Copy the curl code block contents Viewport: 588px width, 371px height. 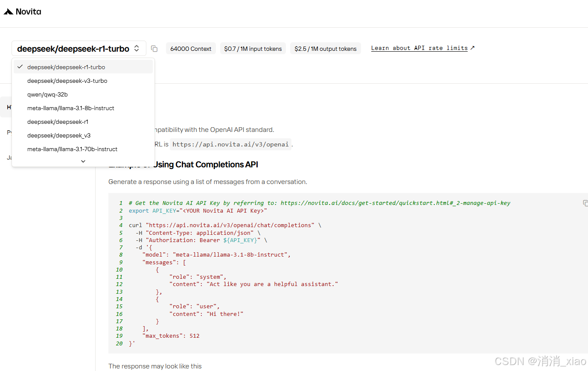585,203
